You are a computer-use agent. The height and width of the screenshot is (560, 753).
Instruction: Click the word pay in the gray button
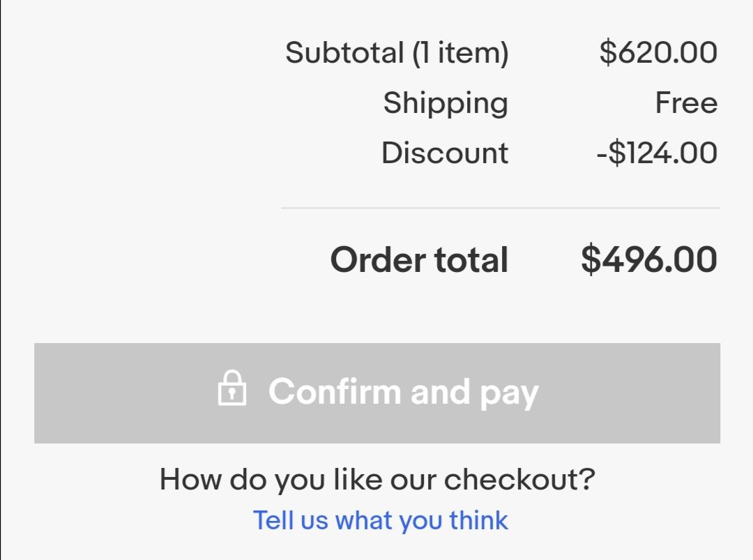coord(510,394)
